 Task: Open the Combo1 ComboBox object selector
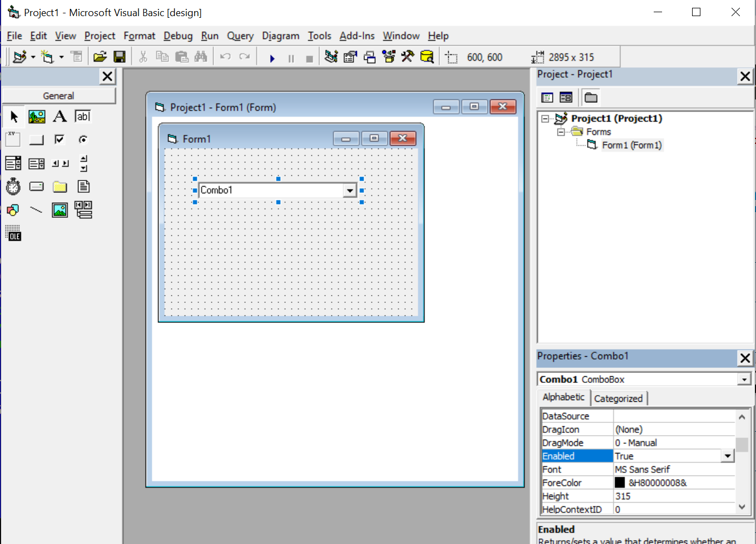click(x=744, y=380)
